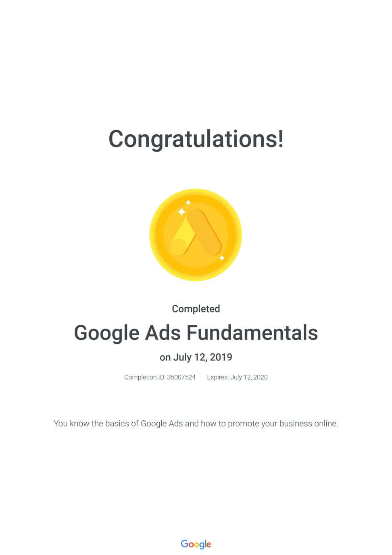The height and width of the screenshot is (555, 392).
Task: Click the red letter e in the Google logo
Action: click(x=209, y=545)
